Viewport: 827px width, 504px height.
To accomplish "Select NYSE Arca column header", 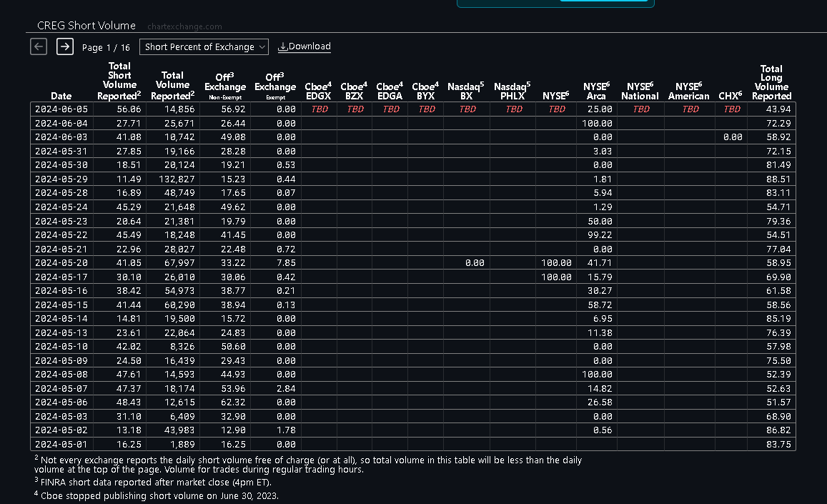I will click(597, 91).
